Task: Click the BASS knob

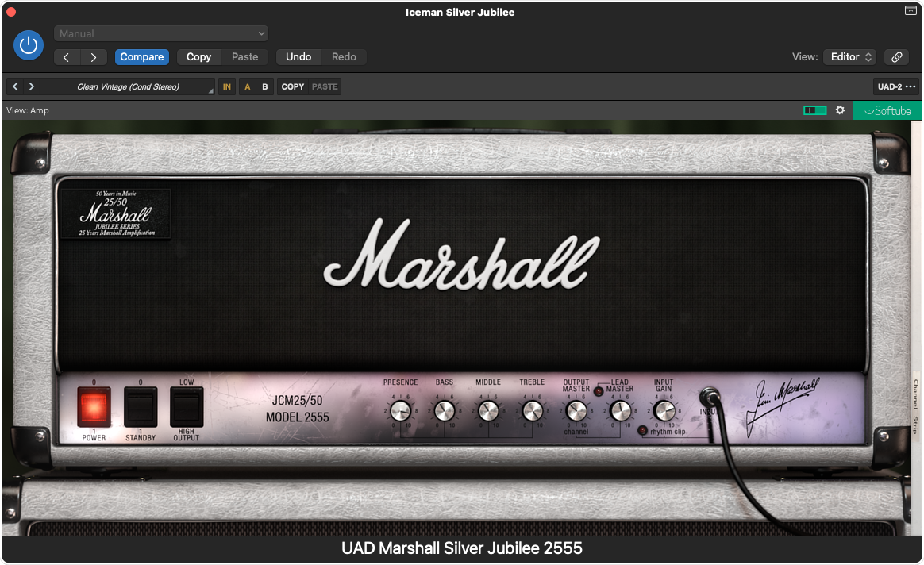Action: tap(445, 410)
